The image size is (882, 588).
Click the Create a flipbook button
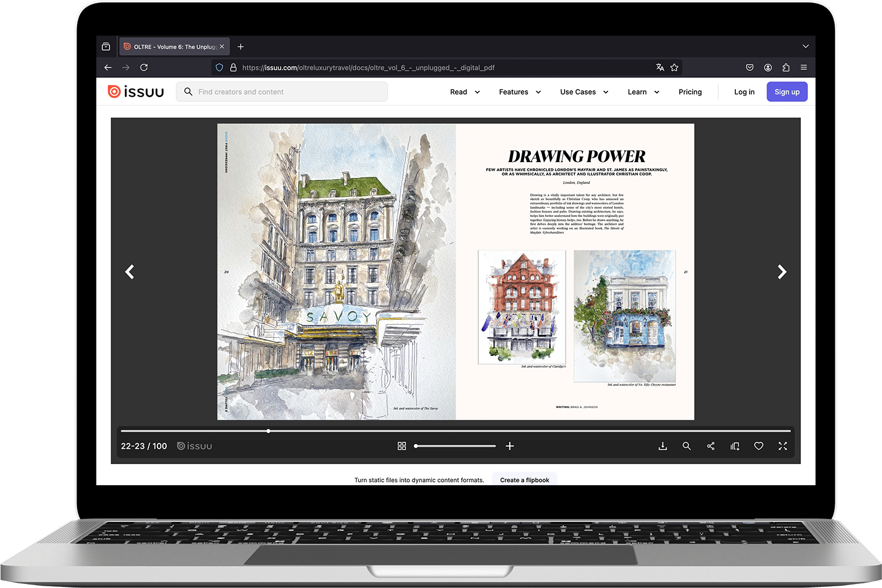[525, 480]
